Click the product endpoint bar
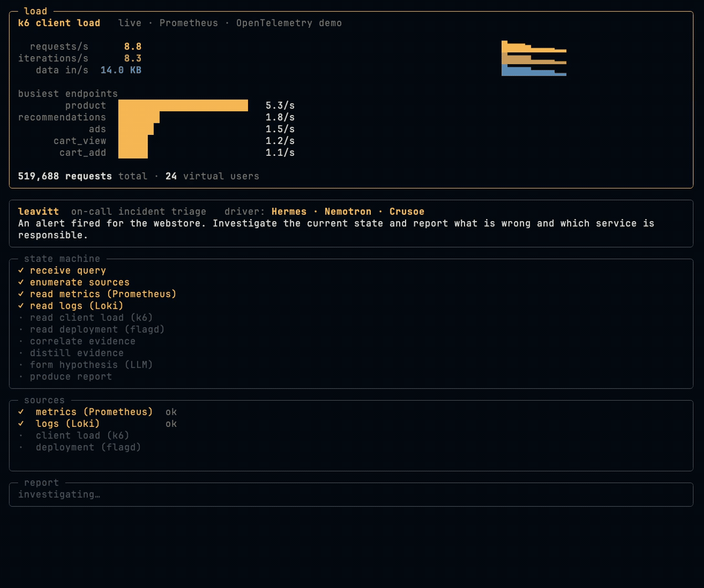This screenshot has width=704, height=588. coord(183,106)
